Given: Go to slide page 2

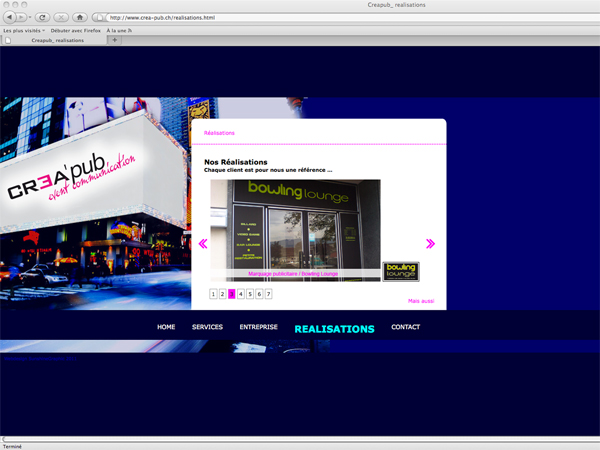Looking at the screenshot, I should pyautogui.click(x=222, y=294).
